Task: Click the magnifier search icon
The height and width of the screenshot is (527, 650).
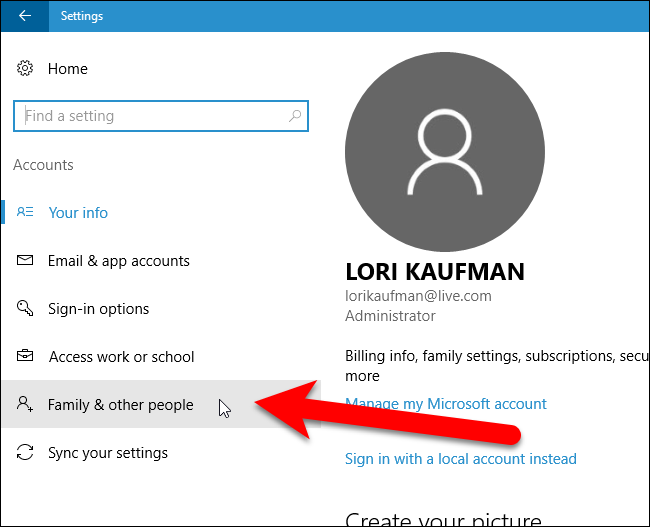Action: 295,116
